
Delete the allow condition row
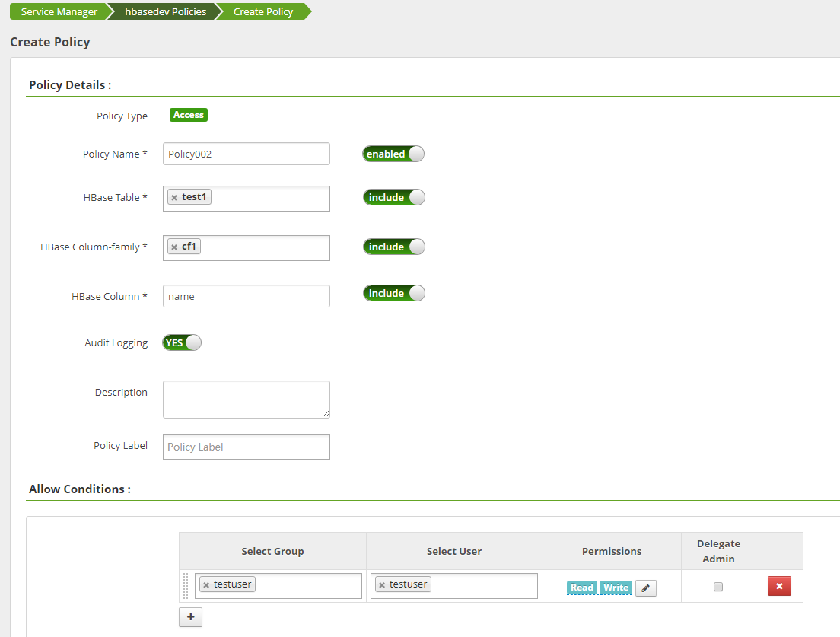click(x=779, y=586)
